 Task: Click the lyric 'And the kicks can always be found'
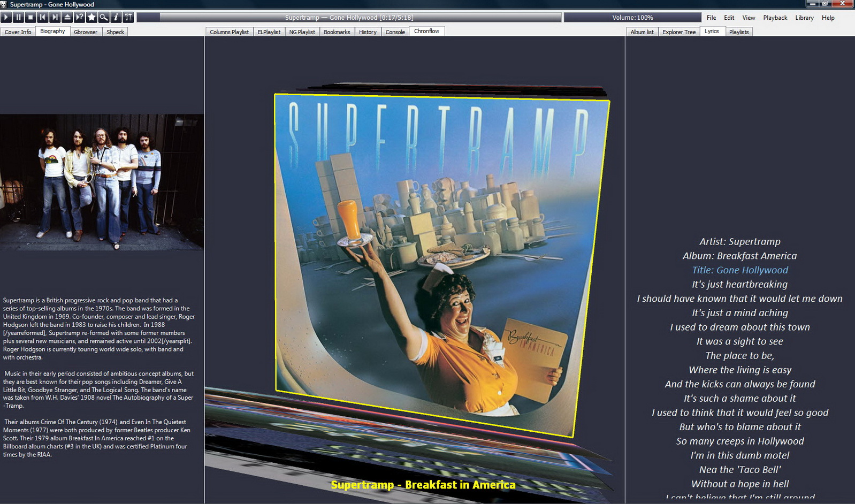[740, 384]
